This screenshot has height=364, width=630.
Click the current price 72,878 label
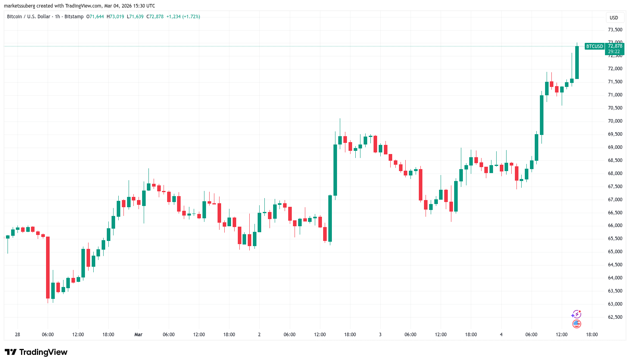click(615, 46)
